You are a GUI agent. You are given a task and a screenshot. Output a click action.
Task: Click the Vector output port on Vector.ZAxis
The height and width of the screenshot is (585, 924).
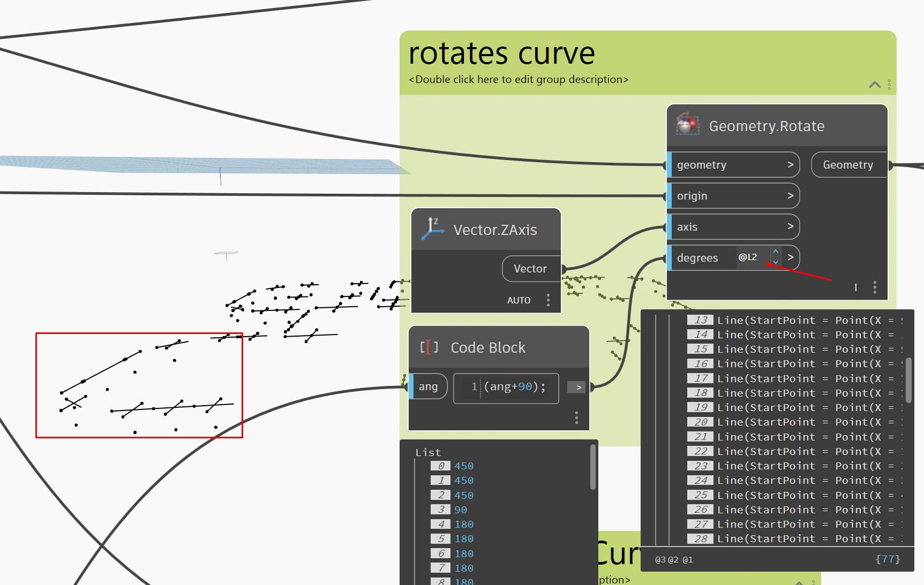(x=530, y=269)
